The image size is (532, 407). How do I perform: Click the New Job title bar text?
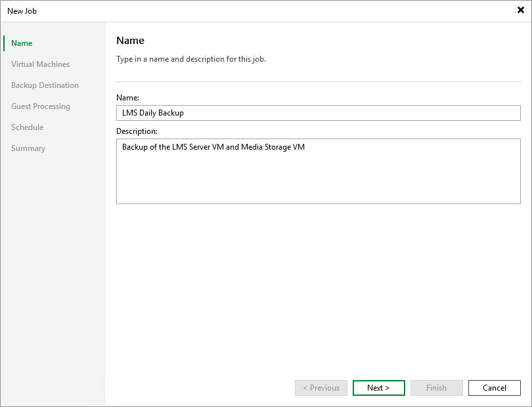(22, 11)
